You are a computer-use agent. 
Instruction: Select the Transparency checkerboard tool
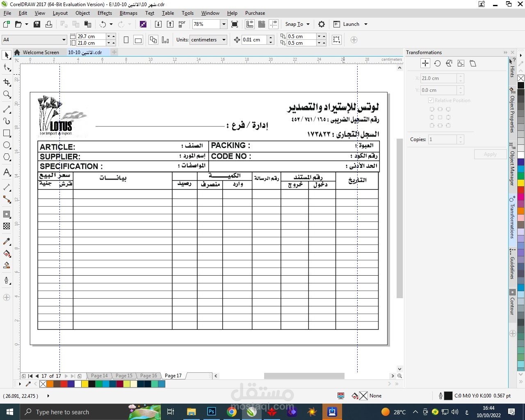pos(7,226)
